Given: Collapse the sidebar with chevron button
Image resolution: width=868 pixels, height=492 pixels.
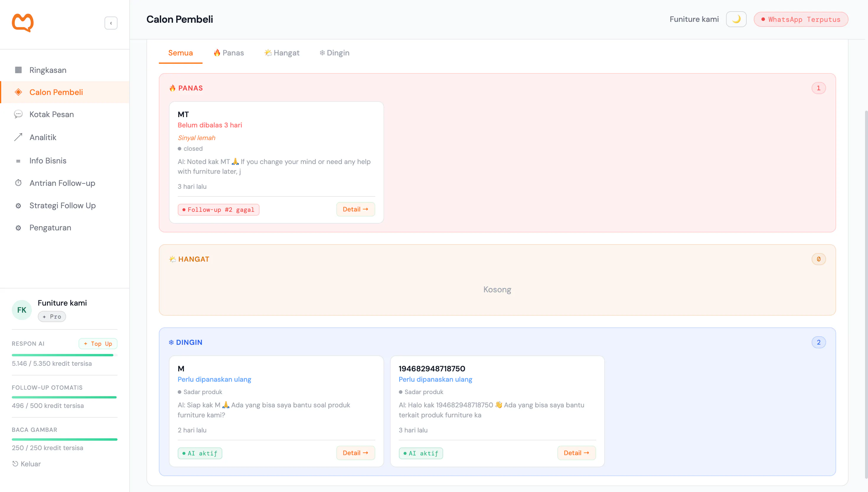Looking at the screenshot, I should 111,23.
